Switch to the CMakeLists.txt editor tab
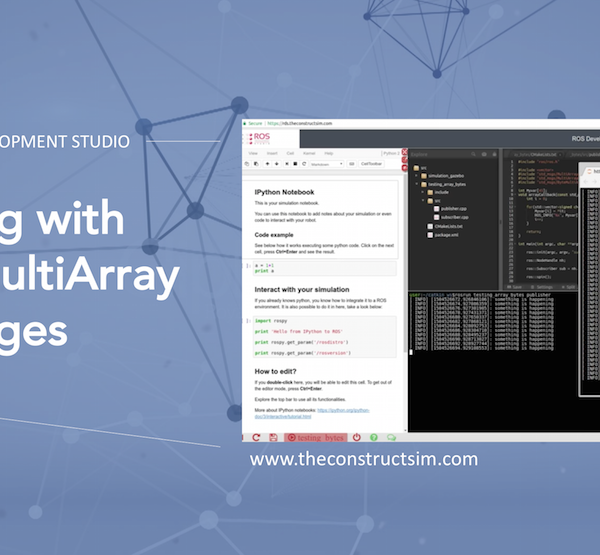This screenshot has width=600, height=555. pos(535,155)
